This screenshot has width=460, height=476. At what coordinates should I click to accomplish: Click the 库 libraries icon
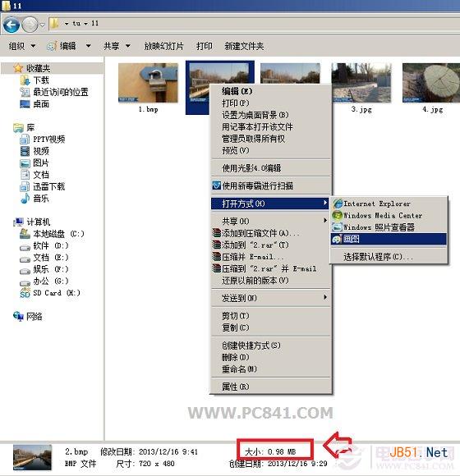point(18,128)
